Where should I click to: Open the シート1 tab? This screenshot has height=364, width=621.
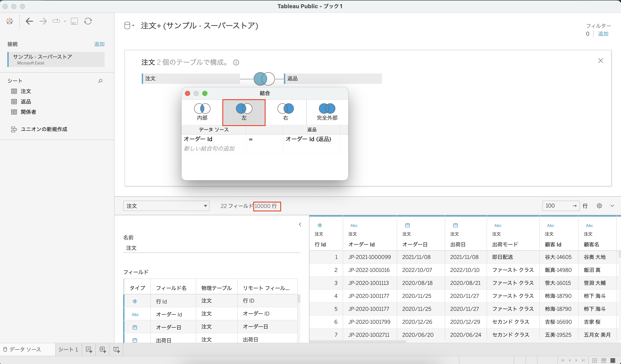68,349
